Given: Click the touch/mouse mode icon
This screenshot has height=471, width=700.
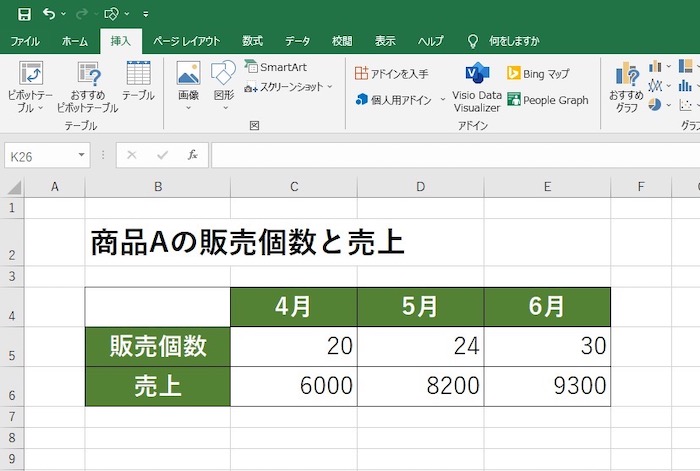Looking at the screenshot, I should (111, 14).
